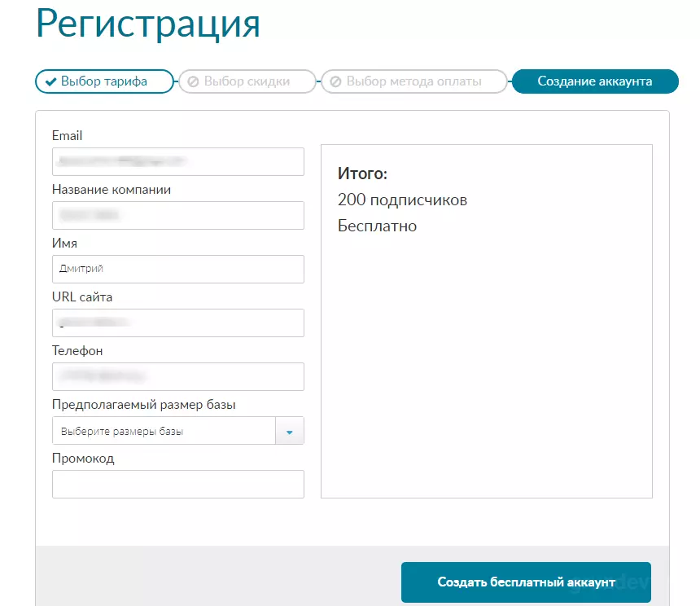This screenshot has height=606, width=700.
Task: Click the disabled icon in Выбор метода оплаты
Action: pyautogui.click(x=335, y=81)
